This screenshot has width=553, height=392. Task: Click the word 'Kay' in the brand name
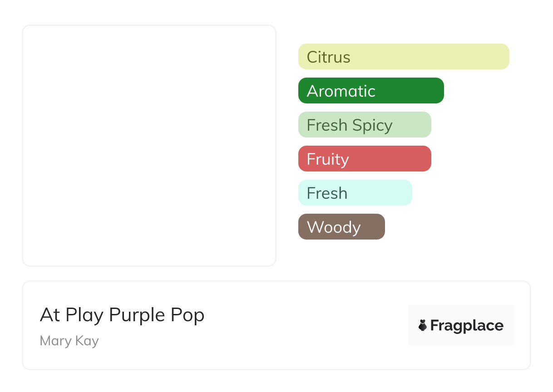click(86, 341)
